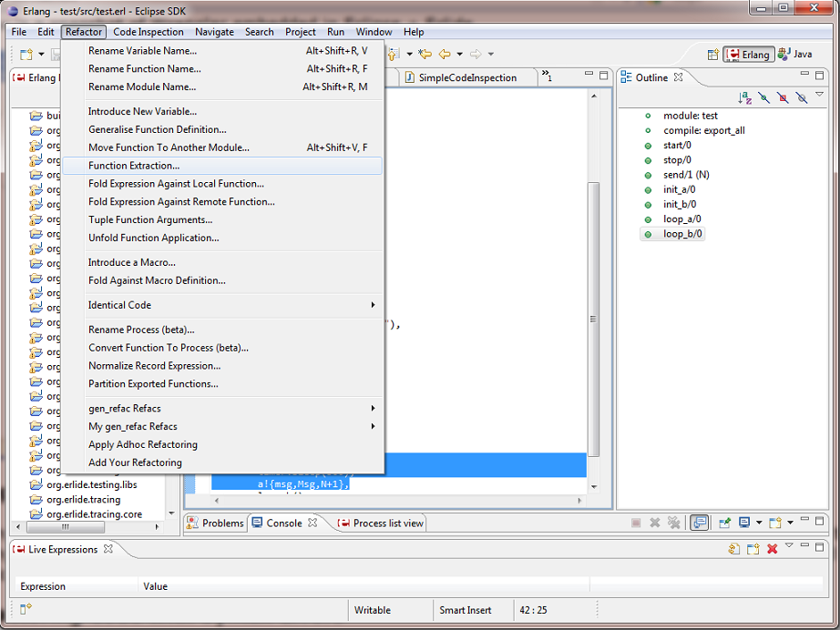
Task: Open the Navigate menu
Action: tap(214, 32)
